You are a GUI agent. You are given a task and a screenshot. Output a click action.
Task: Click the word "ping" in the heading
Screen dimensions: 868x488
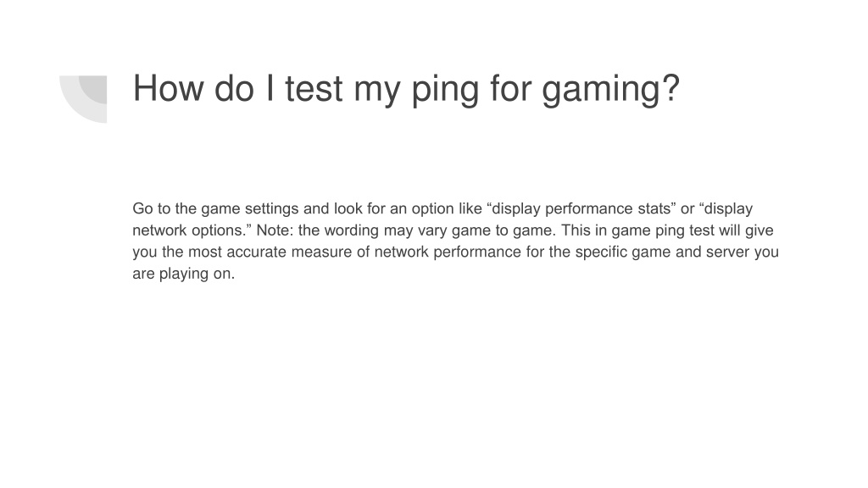tap(445, 88)
